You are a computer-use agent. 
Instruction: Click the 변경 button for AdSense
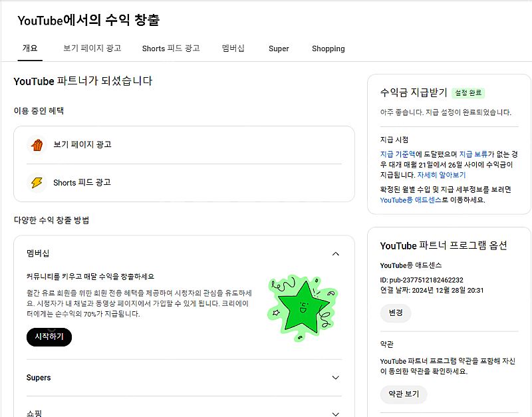396,313
